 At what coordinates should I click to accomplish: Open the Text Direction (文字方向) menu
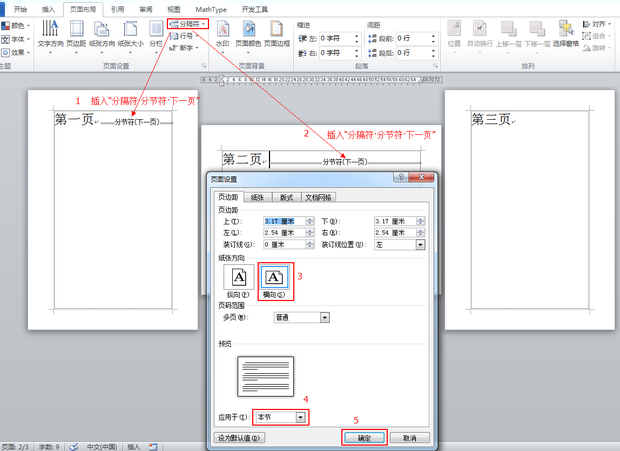click(50, 35)
